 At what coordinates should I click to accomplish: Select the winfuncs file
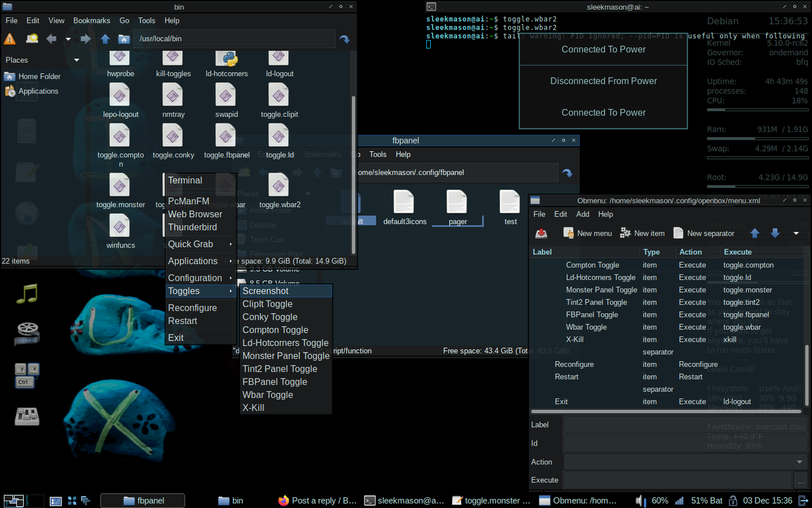(x=120, y=226)
